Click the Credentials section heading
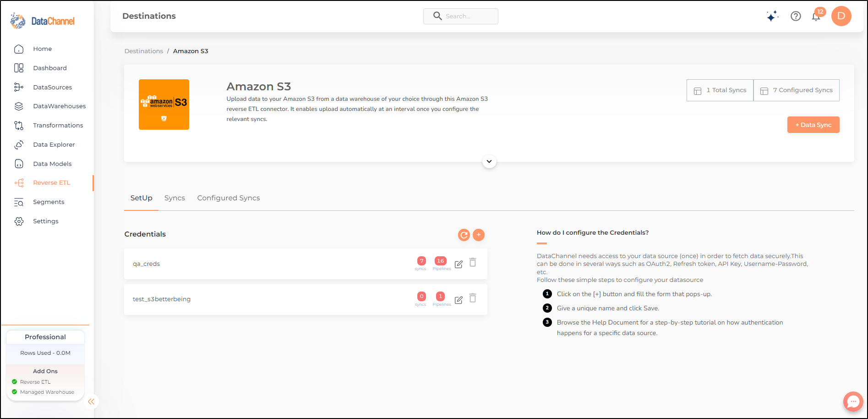 145,234
